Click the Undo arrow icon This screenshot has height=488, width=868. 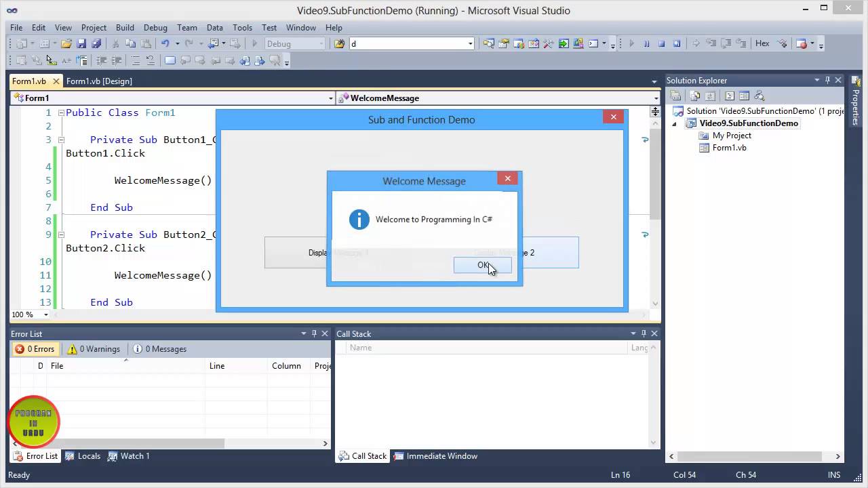(x=165, y=43)
